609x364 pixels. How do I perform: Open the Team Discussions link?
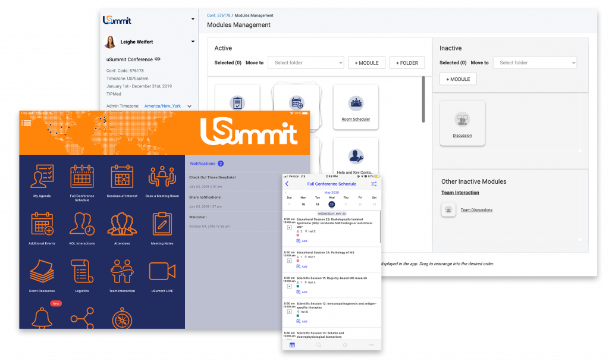click(476, 210)
